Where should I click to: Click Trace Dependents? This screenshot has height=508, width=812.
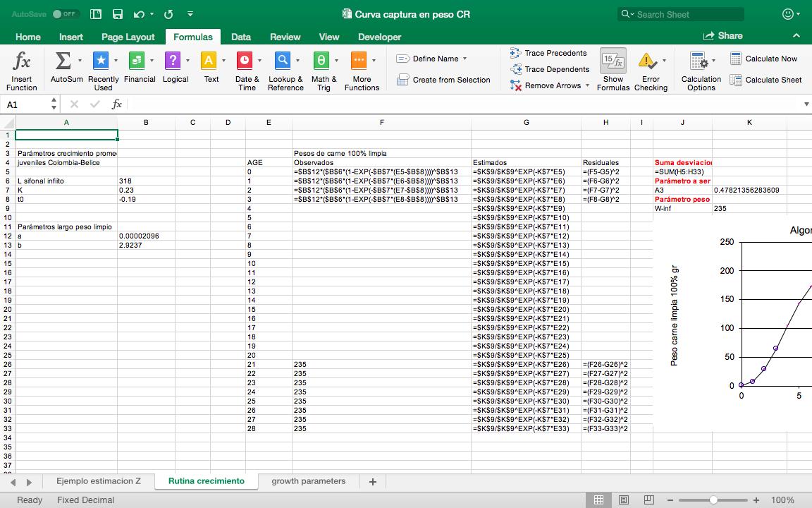pyautogui.click(x=550, y=69)
